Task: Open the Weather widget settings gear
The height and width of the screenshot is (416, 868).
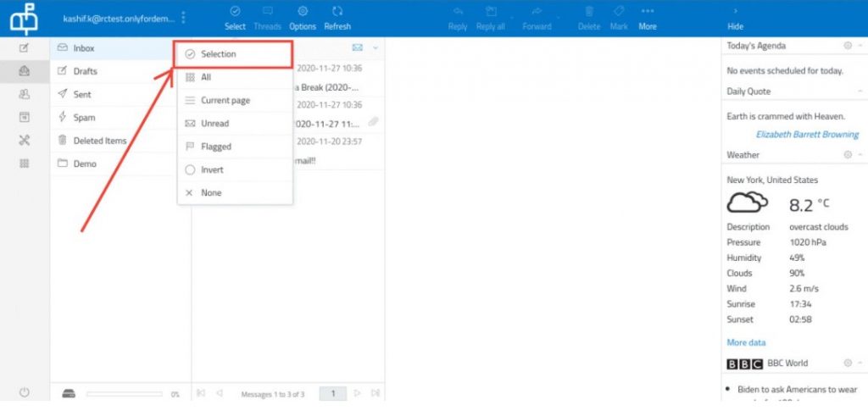Action: (847, 155)
